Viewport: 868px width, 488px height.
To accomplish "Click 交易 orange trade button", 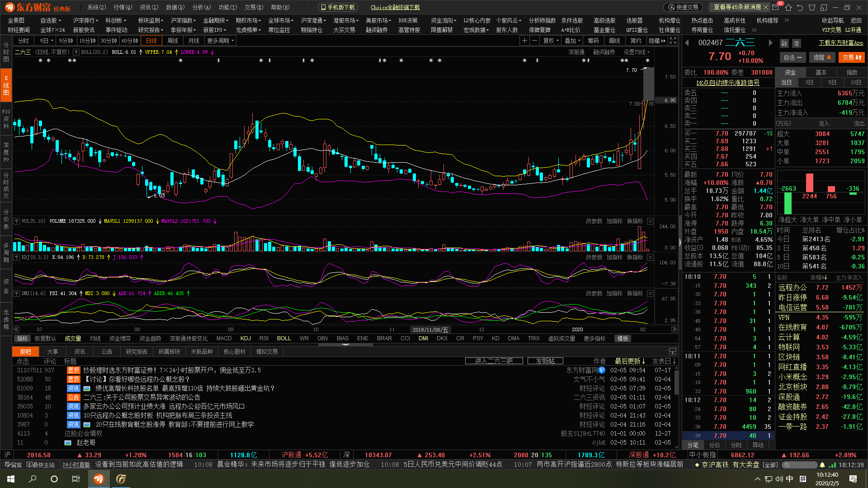I will pyautogui.click(x=852, y=57).
